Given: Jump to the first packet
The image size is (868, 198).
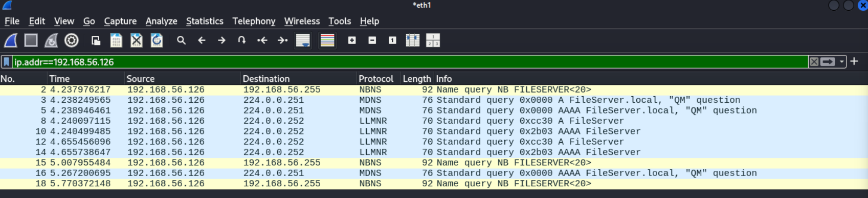Looking at the screenshot, I should 262,40.
